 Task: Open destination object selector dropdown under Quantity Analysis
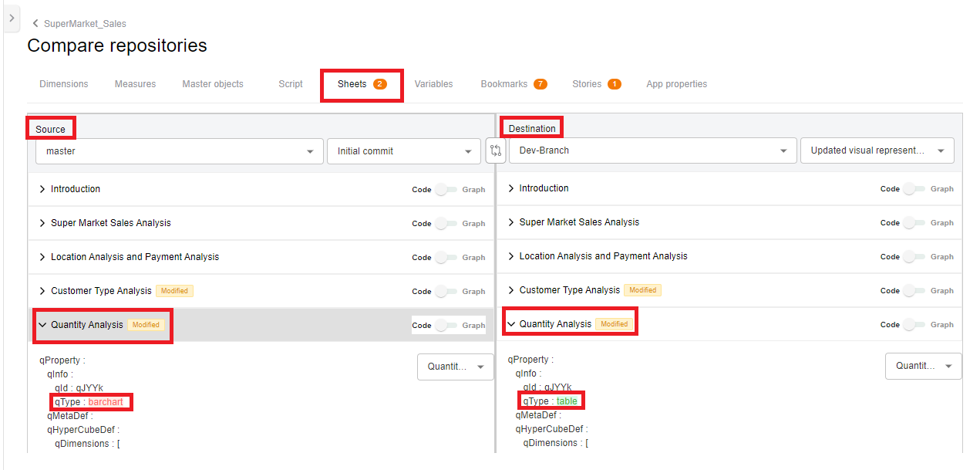(x=923, y=366)
